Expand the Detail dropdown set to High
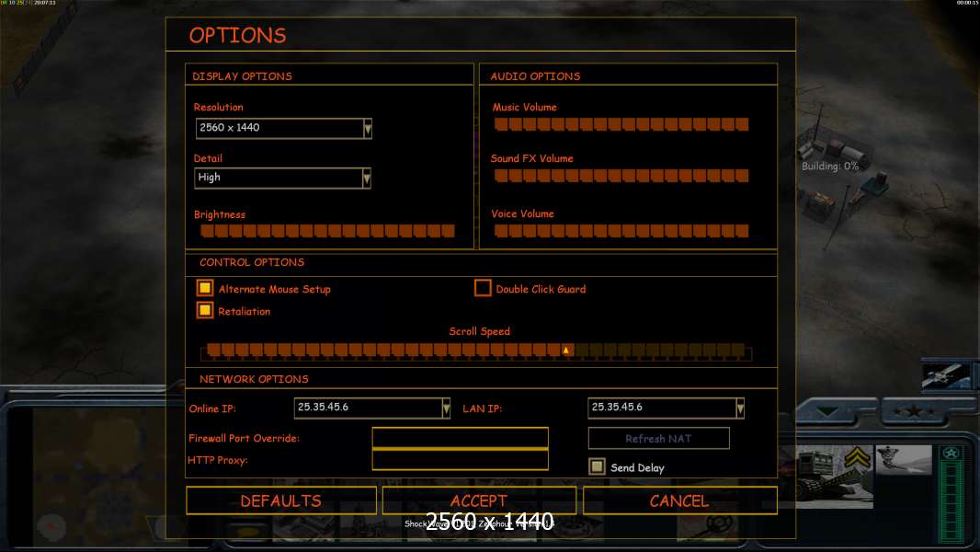 click(x=282, y=178)
